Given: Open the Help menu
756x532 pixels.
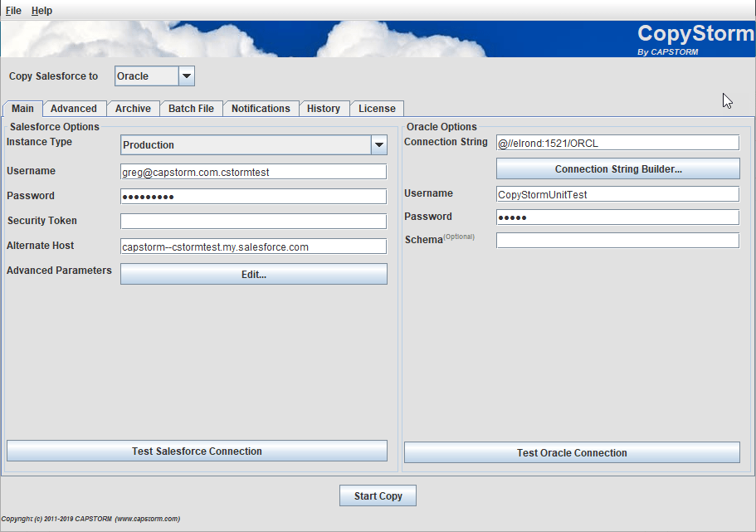Looking at the screenshot, I should pyautogui.click(x=41, y=10).
